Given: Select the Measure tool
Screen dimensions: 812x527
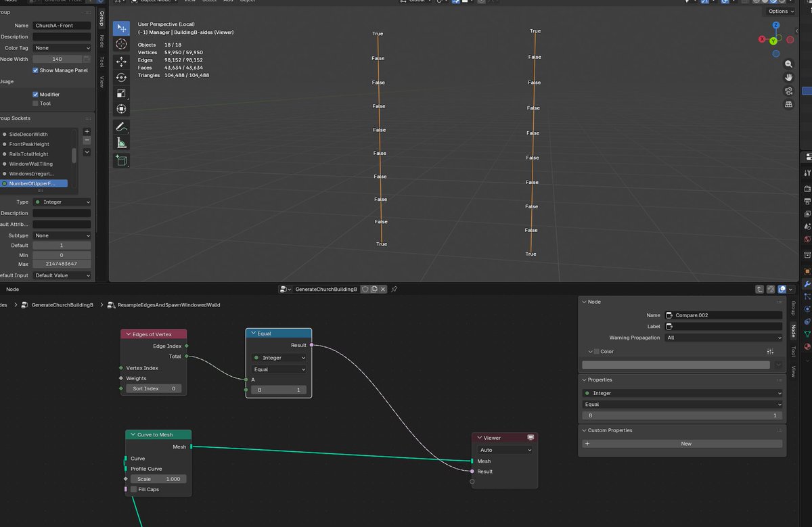Looking at the screenshot, I should pos(121,143).
